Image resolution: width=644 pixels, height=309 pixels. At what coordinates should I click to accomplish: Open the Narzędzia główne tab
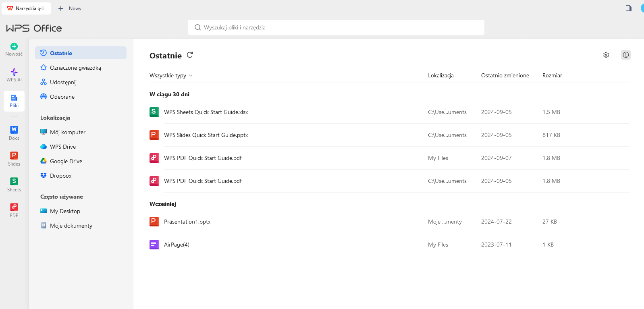26,8
